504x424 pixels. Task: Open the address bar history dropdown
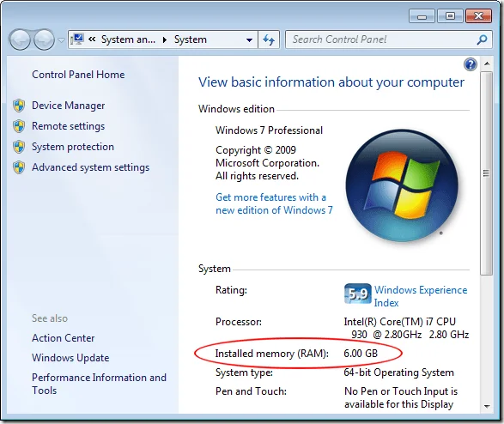tap(249, 39)
